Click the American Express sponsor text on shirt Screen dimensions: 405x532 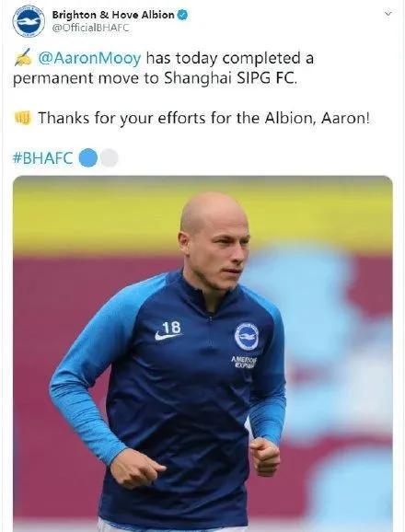click(244, 362)
